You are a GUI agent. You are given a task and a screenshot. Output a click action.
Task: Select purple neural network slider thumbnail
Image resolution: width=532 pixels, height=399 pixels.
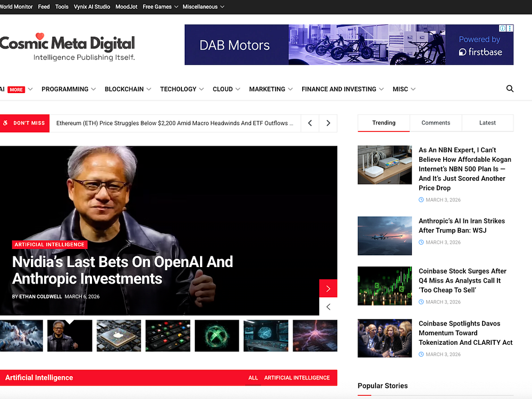click(315, 336)
